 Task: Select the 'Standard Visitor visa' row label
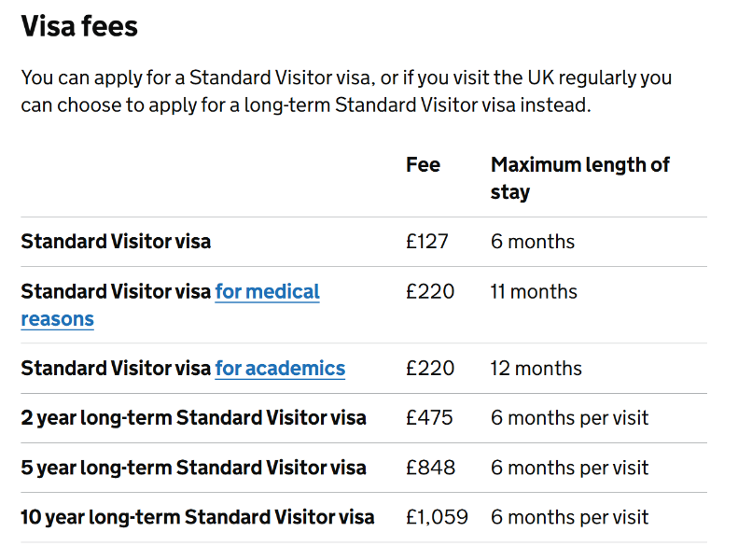point(116,242)
